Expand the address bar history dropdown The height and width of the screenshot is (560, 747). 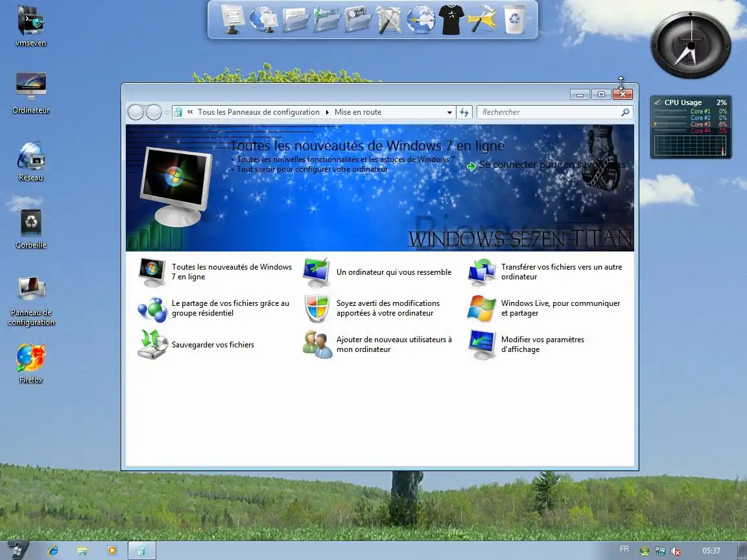tap(449, 112)
